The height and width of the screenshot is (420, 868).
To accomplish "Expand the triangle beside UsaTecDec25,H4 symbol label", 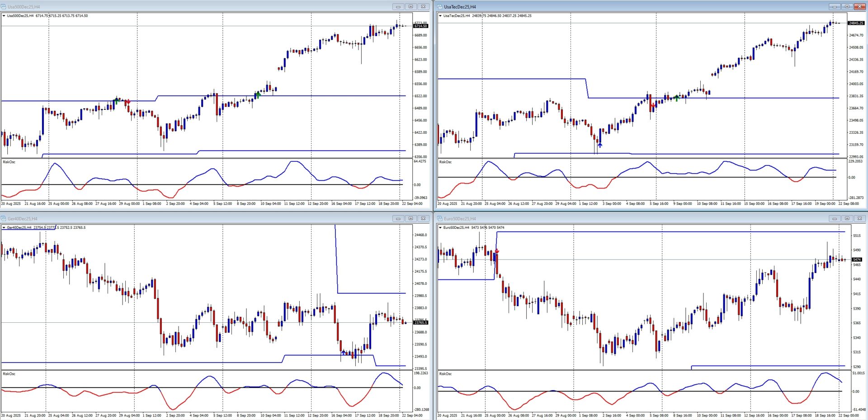I will pos(440,16).
